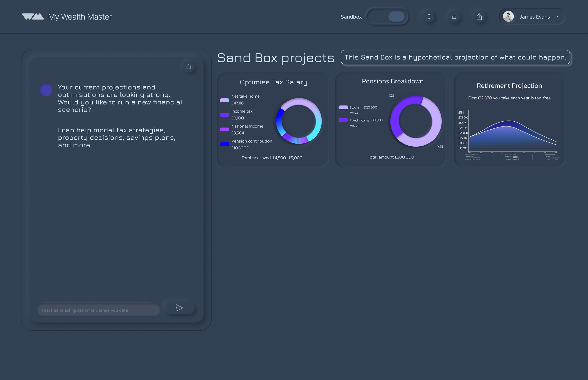Click the Net take home legend swatch

tap(224, 100)
